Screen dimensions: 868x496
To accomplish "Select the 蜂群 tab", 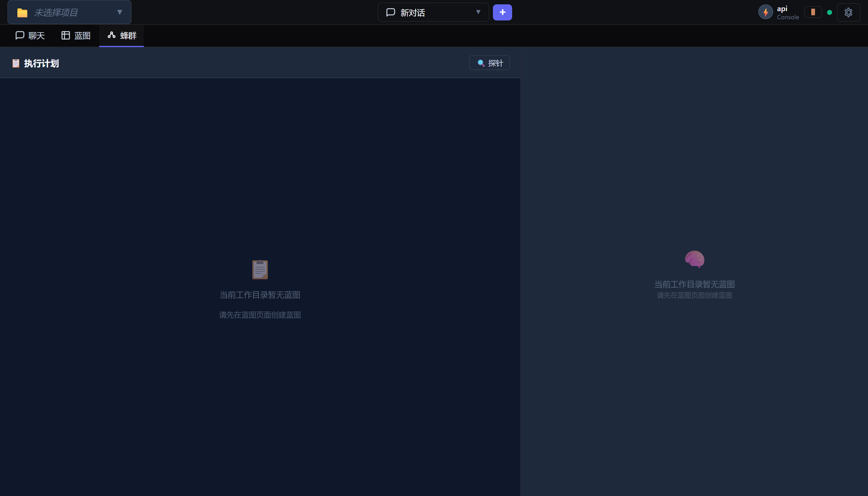I will (122, 35).
